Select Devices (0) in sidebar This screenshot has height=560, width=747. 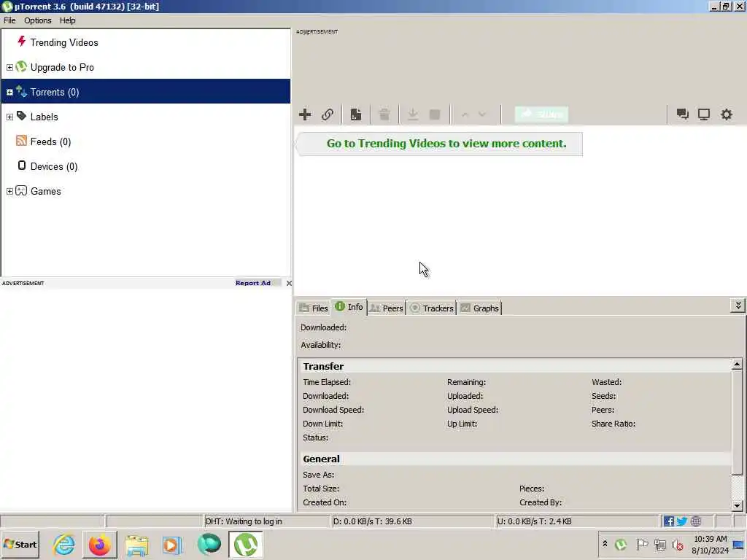tap(54, 166)
